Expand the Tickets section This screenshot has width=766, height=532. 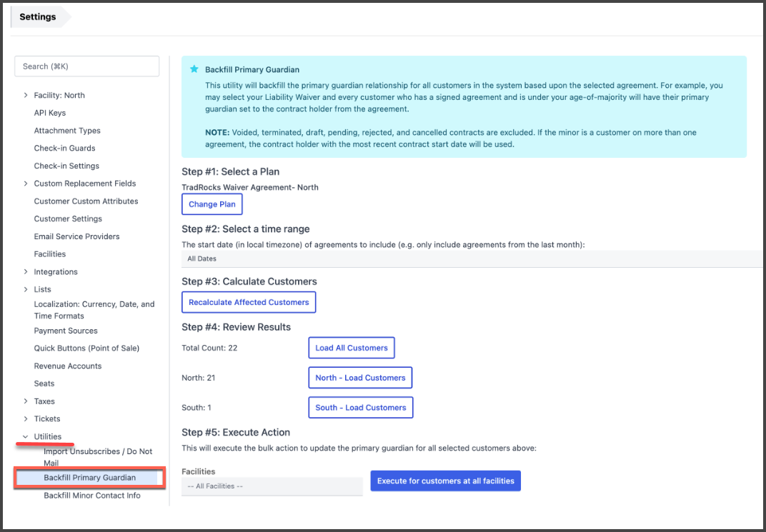(x=26, y=419)
